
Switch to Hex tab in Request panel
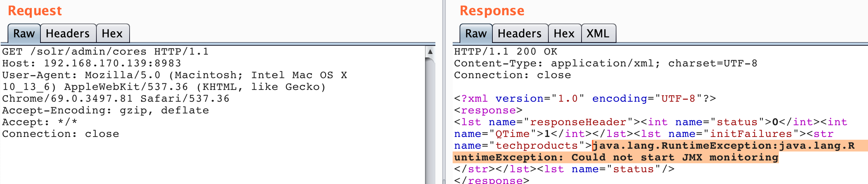[113, 34]
